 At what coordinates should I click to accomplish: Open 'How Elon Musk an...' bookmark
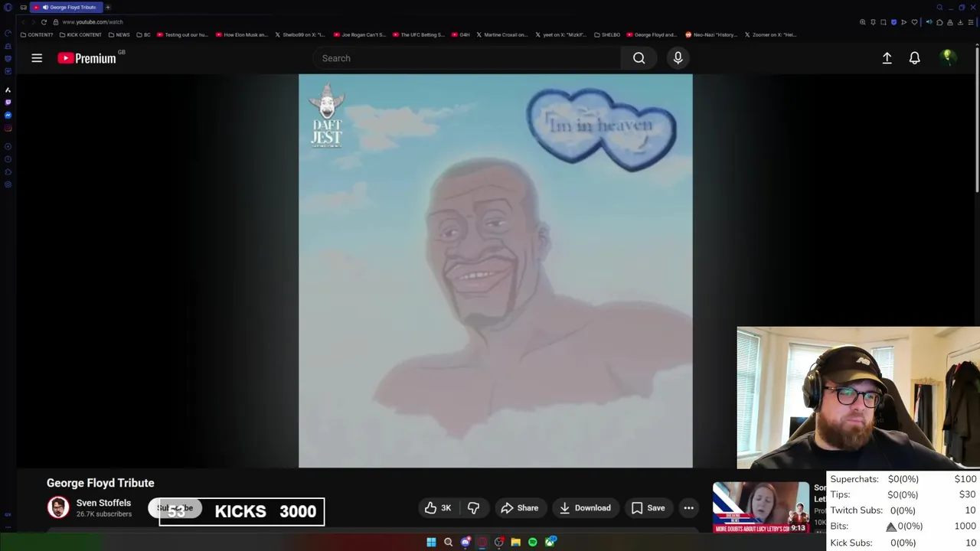(x=242, y=34)
